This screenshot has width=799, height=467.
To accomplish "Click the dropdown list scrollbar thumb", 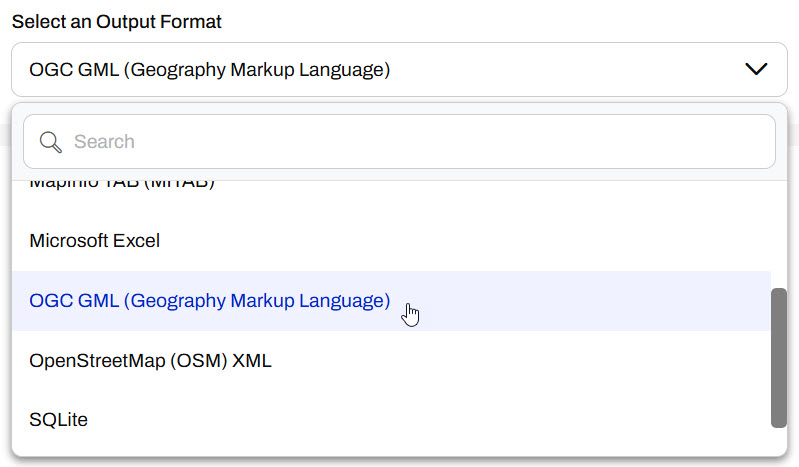I will coord(778,357).
